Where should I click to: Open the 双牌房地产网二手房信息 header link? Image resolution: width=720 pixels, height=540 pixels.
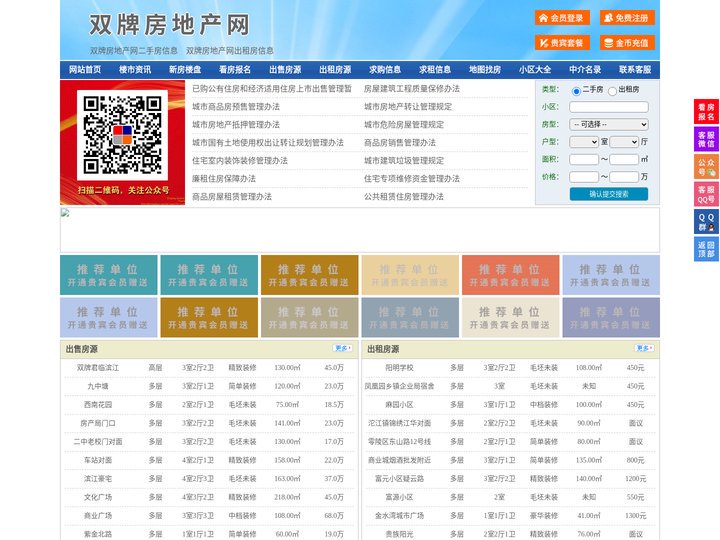pyautogui.click(x=134, y=51)
